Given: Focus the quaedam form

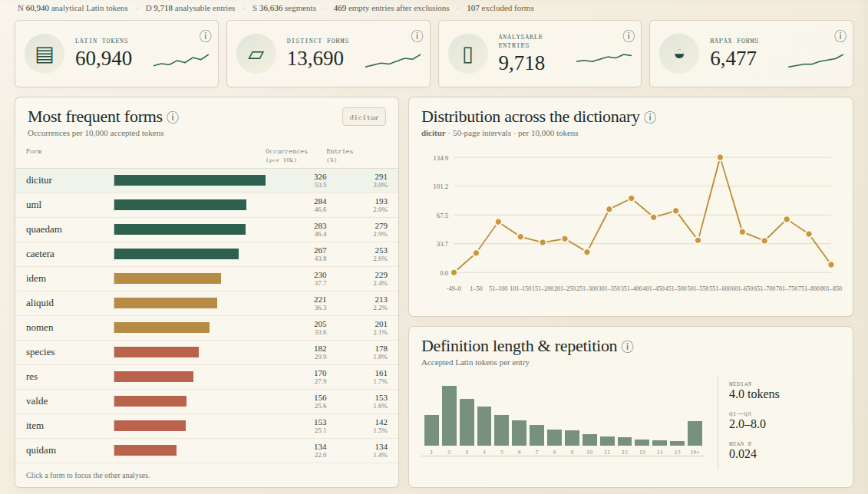Looking at the screenshot, I should coord(206,229).
